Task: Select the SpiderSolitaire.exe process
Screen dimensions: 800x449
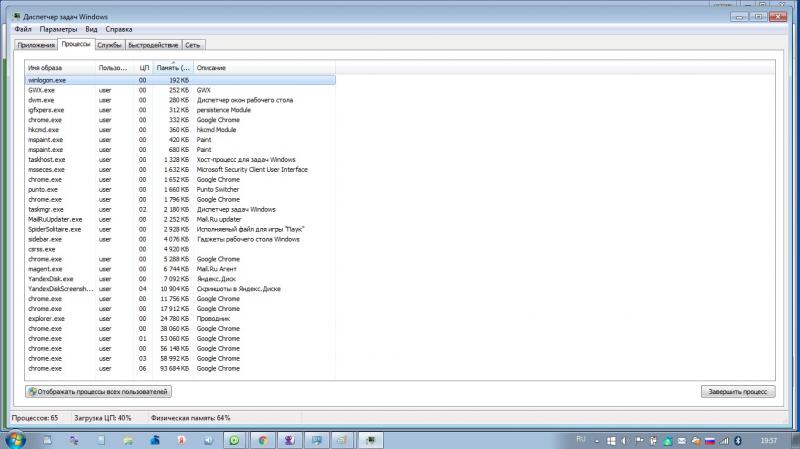Action: point(180,230)
